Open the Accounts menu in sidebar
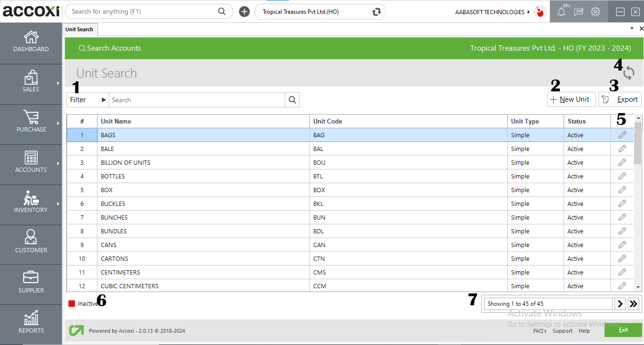This screenshot has height=345, width=644. (31, 164)
